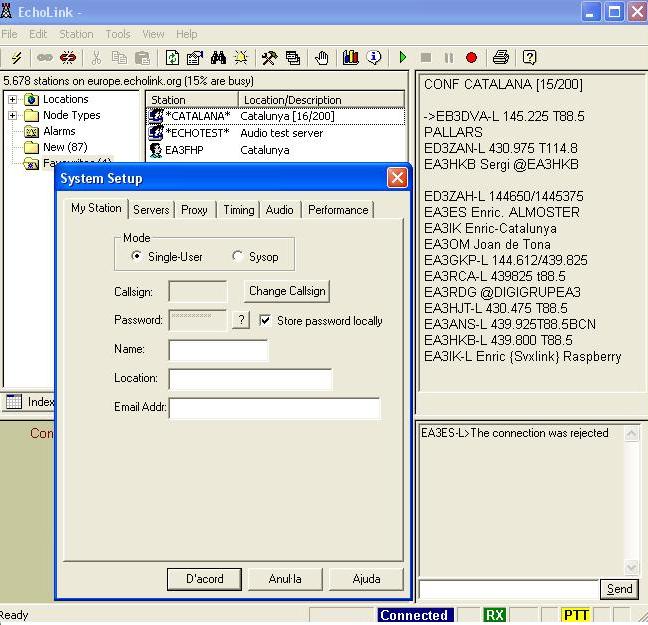Open the Station menu
The height and width of the screenshot is (625, 648).
pyautogui.click(x=76, y=34)
